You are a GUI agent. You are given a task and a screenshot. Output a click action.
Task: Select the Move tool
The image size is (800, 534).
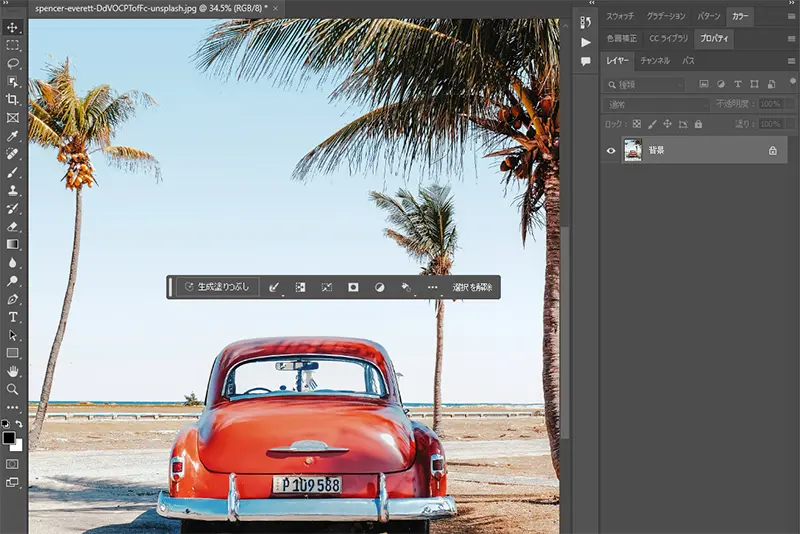click(13, 27)
